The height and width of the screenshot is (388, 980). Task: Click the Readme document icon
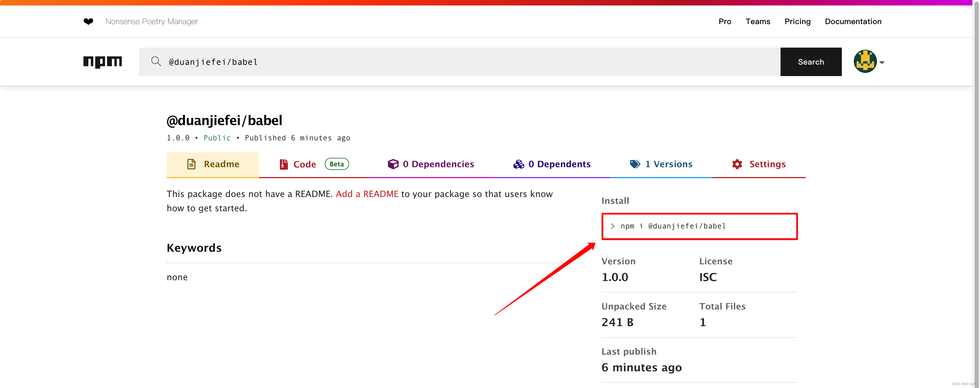tap(191, 164)
